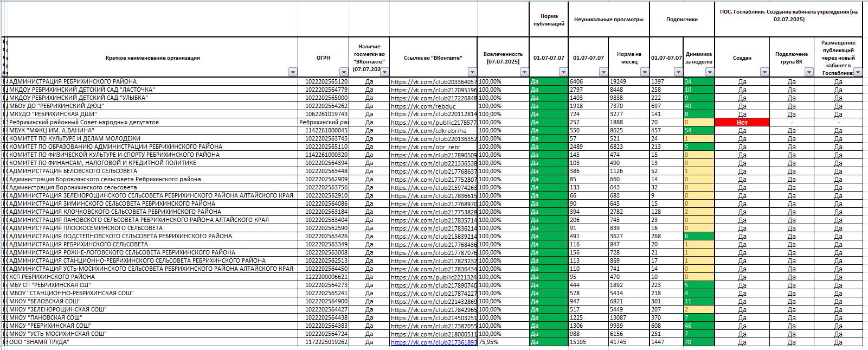Click monthly norm cell 41745
Screen dimensions: 868x350
[x=629, y=342]
